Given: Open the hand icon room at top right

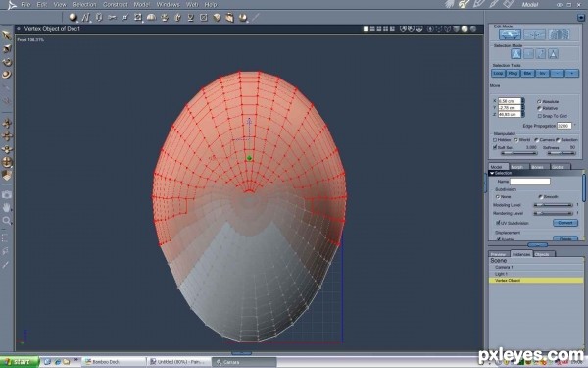Looking at the screenshot, I should point(450,4).
